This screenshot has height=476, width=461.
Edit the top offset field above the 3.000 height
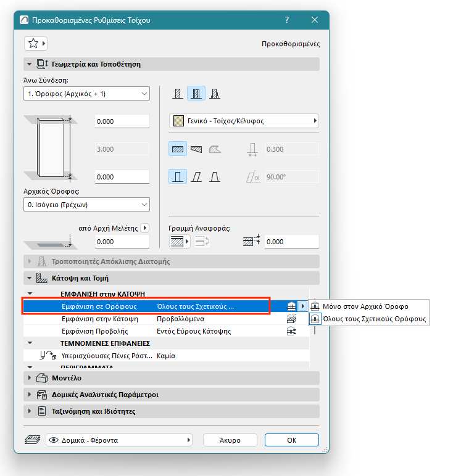click(x=122, y=121)
